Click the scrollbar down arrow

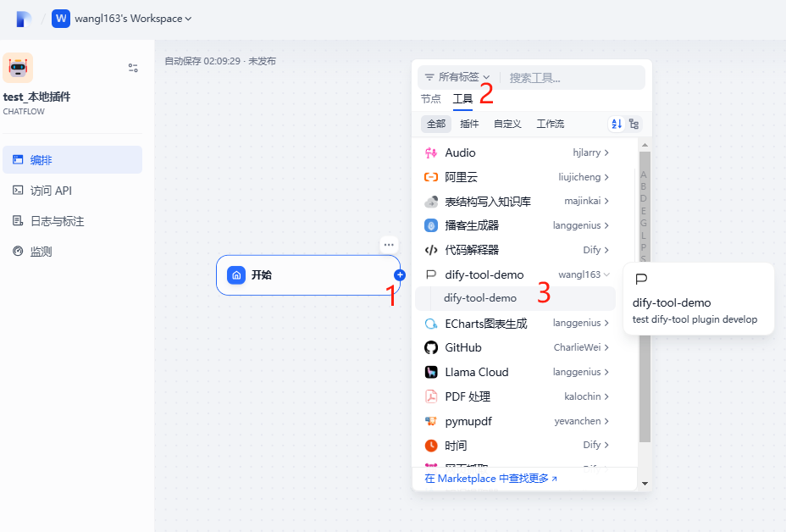(645, 484)
